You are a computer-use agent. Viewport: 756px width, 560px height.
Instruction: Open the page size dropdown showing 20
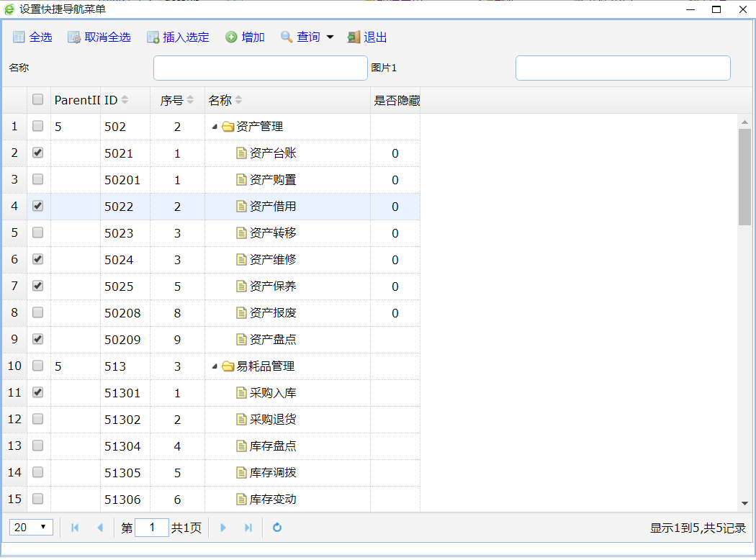(31, 528)
